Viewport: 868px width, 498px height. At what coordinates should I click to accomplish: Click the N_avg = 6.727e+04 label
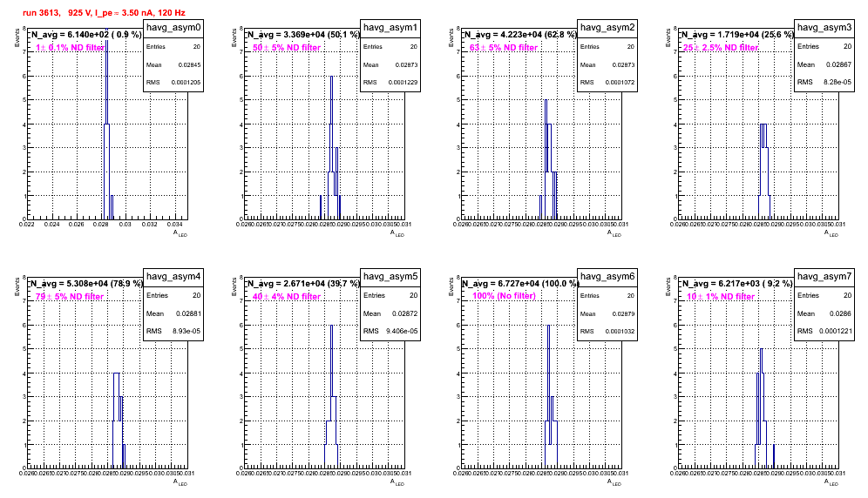tap(520, 284)
